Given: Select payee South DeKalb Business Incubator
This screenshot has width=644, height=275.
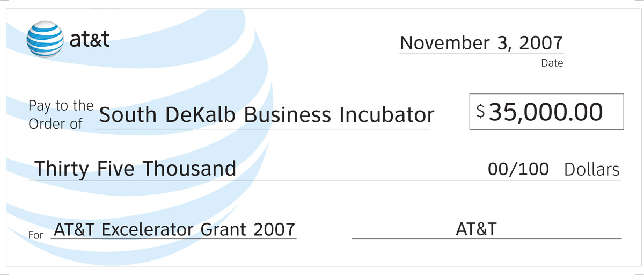Looking at the screenshot, I should click(266, 114).
